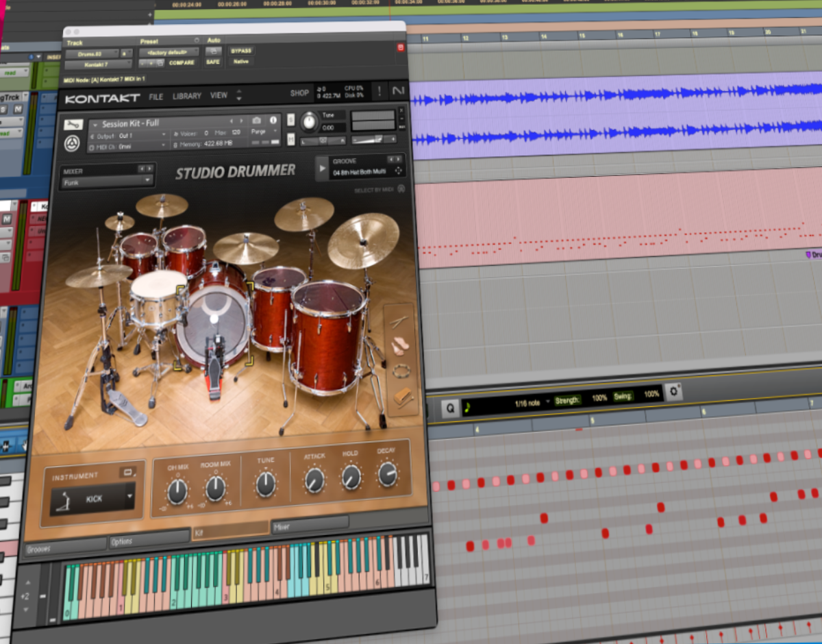Image resolution: width=822 pixels, height=644 pixels.
Task: Click the Kontakt view size up-down arrows
Action: [239, 95]
